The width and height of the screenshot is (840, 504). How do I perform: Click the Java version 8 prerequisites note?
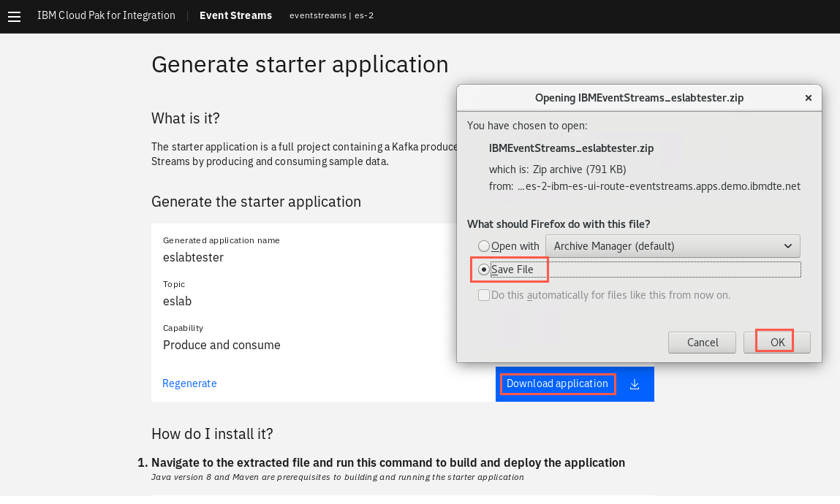pyautogui.click(x=338, y=477)
